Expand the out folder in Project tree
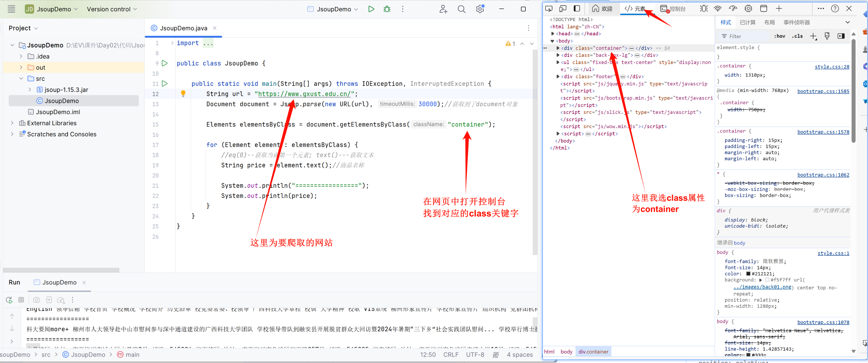This screenshot has height=363, width=868. pyautogui.click(x=21, y=67)
